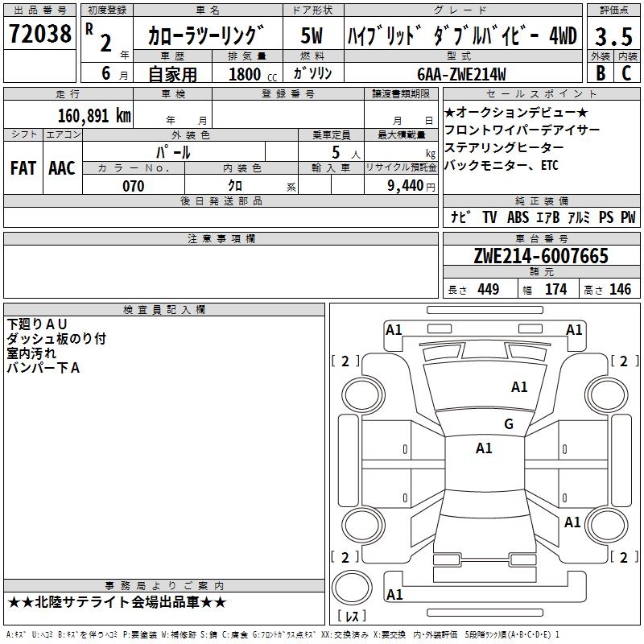Select the line バックモニター、ETC
This screenshot has width=644, height=644.
point(502,165)
